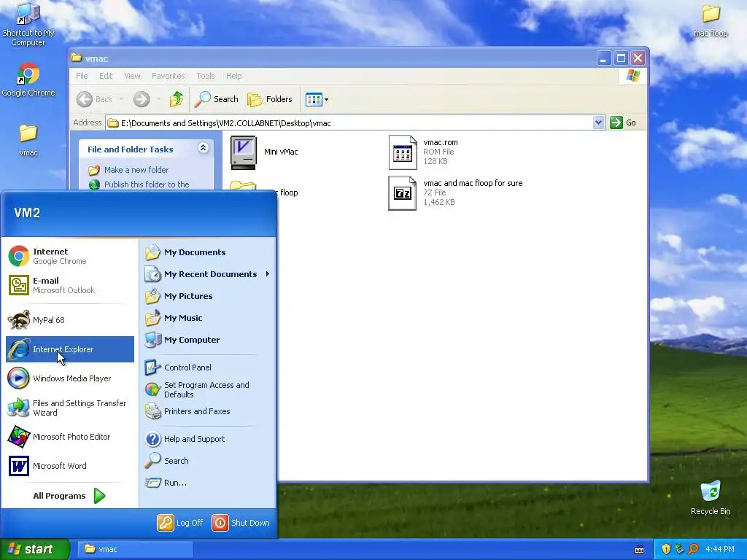Click the Search toolbar button
747x560 pixels.
(x=217, y=99)
